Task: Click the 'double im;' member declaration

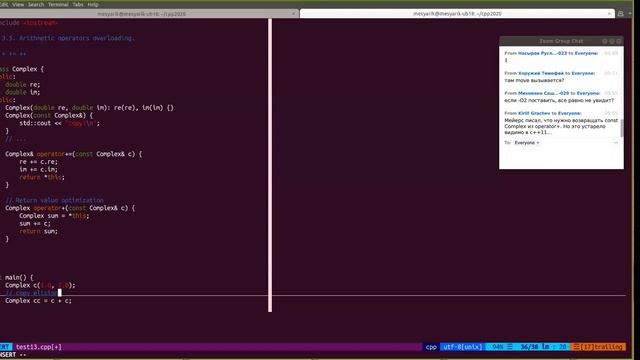Action: (x=22, y=92)
